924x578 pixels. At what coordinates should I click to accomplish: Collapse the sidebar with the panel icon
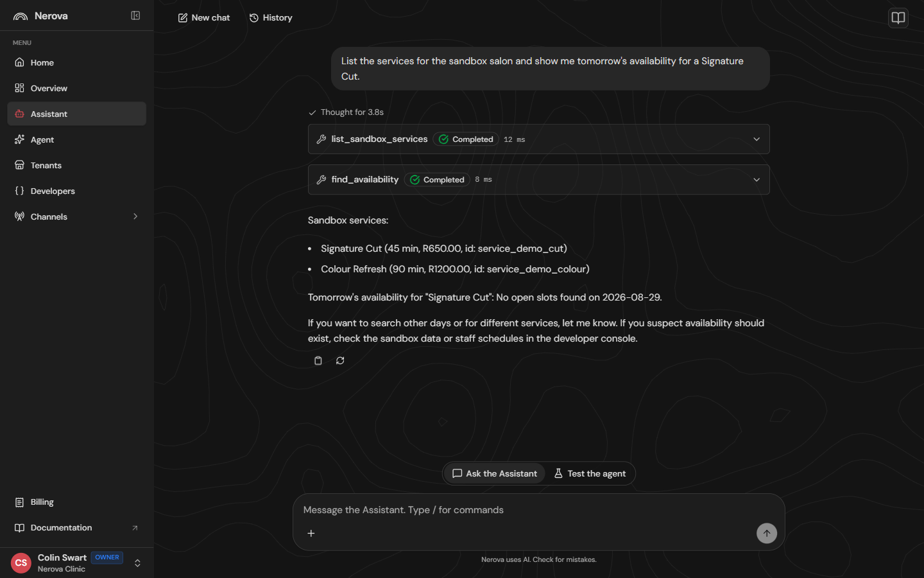tap(135, 15)
